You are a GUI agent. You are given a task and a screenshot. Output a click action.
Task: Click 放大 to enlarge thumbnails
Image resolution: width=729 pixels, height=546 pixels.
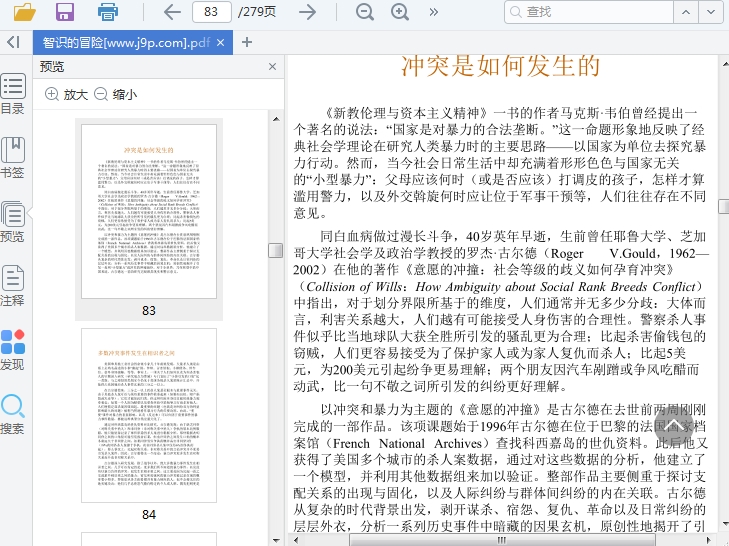pyautogui.click(x=66, y=94)
